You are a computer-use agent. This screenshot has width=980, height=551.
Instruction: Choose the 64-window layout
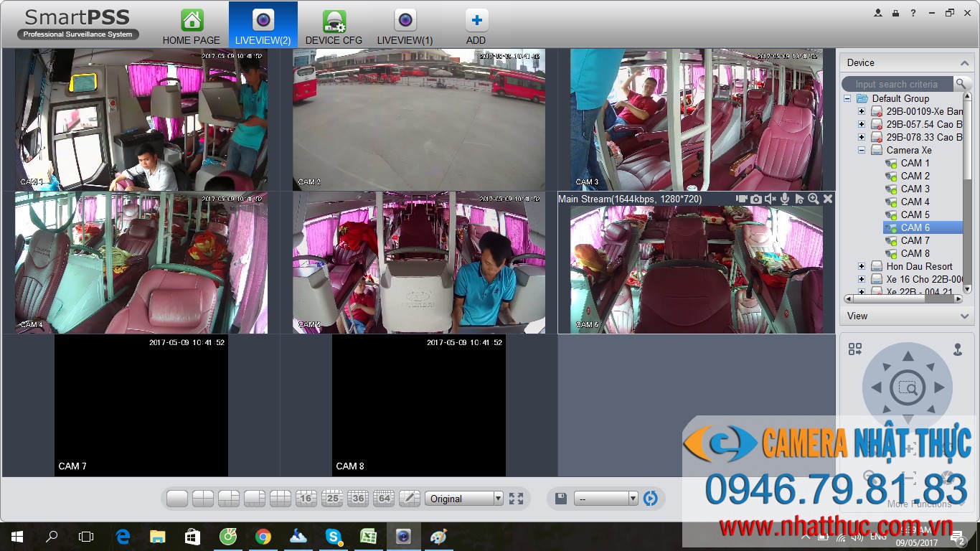point(384,498)
